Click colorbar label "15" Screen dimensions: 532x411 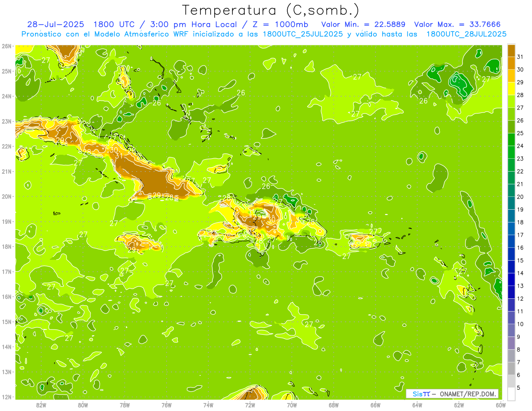click(x=520, y=260)
